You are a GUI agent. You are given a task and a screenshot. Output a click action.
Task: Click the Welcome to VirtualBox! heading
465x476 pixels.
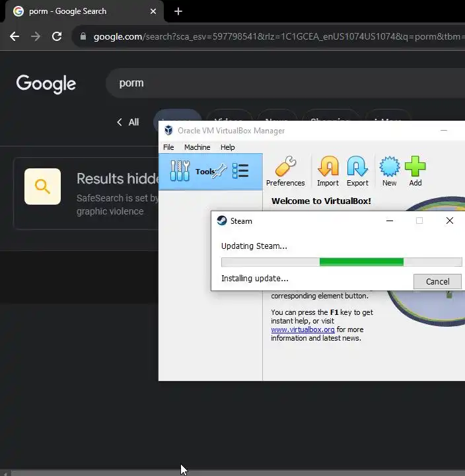click(322, 201)
